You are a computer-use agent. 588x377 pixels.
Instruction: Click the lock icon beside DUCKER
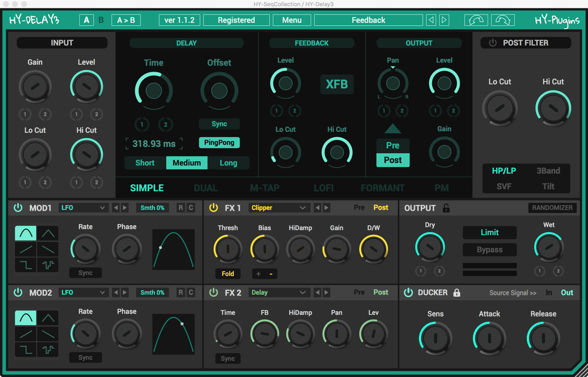457,293
